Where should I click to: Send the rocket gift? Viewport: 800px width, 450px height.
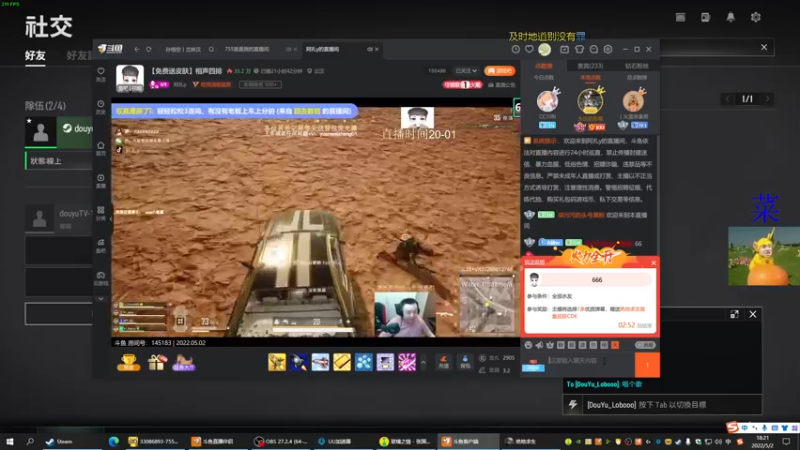click(x=298, y=362)
